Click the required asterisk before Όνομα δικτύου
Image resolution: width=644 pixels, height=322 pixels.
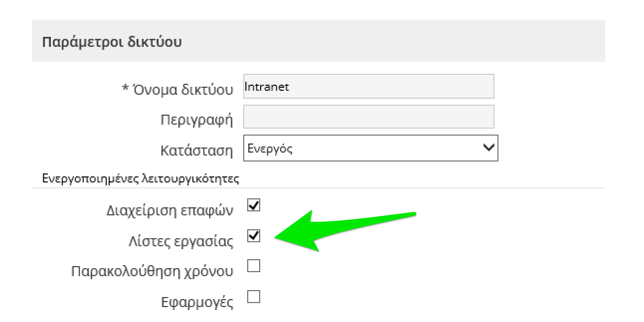click(x=126, y=89)
